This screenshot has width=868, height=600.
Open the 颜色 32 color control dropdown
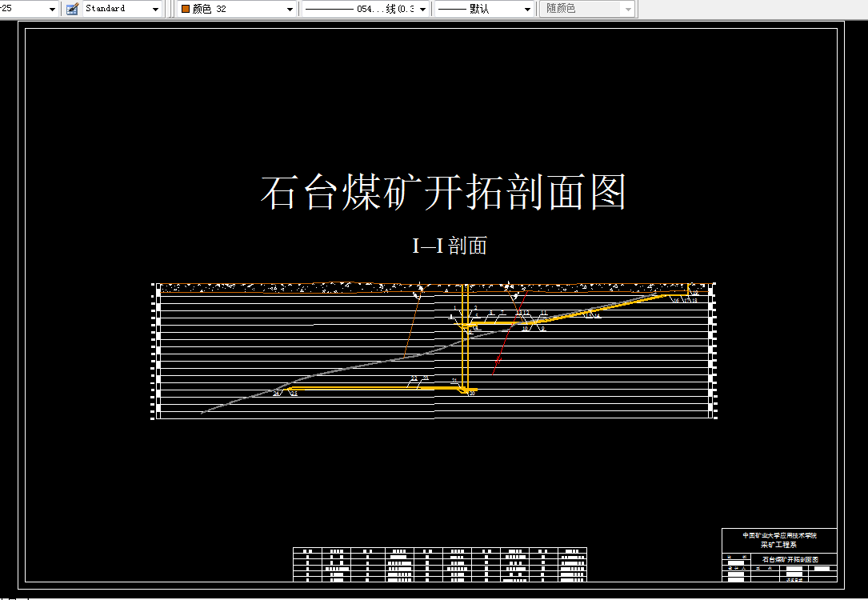click(288, 8)
